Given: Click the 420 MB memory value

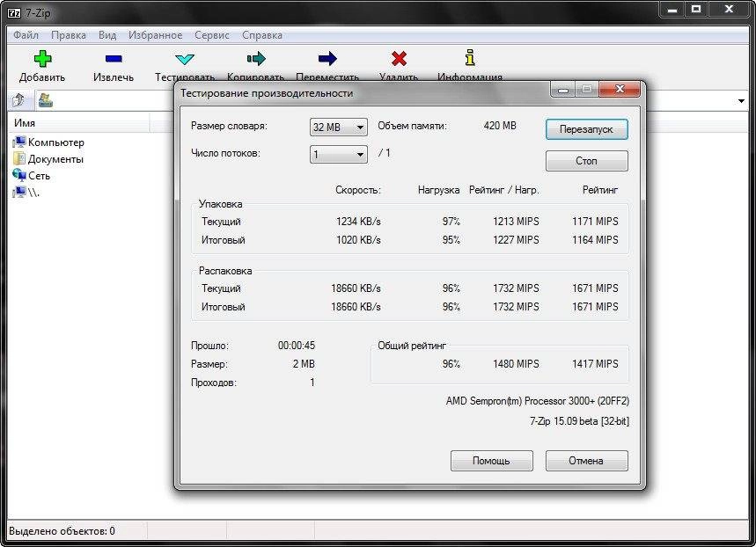Looking at the screenshot, I should coord(500,126).
